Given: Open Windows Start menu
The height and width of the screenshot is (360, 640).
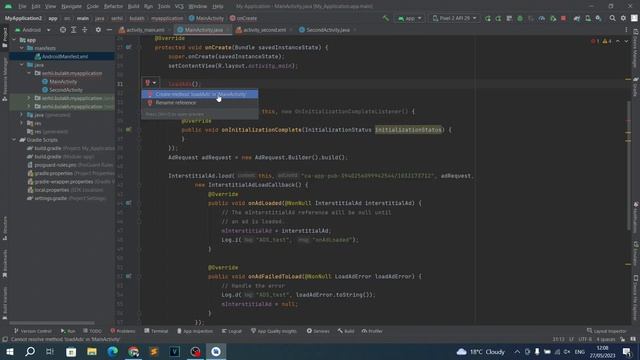Looking at the screenshot, I should coord(9,351).
